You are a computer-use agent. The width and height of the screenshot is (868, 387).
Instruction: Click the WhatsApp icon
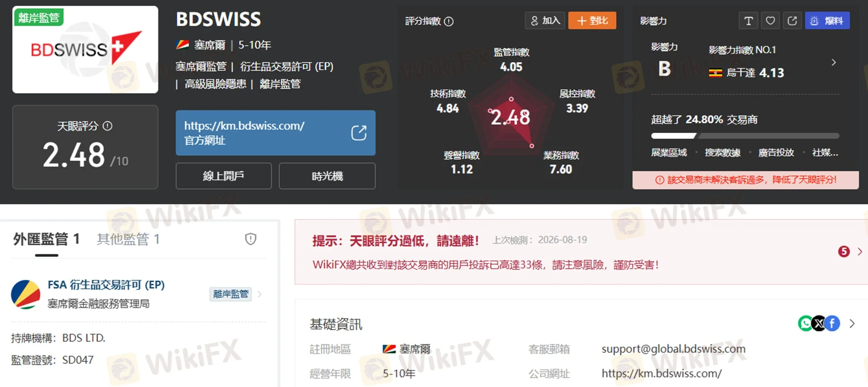pos(804,324)
